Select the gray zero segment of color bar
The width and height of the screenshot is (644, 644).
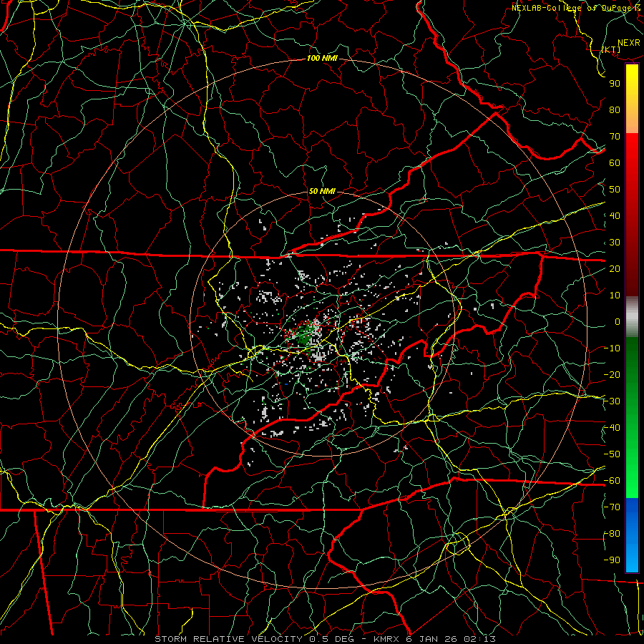point(632,316)
